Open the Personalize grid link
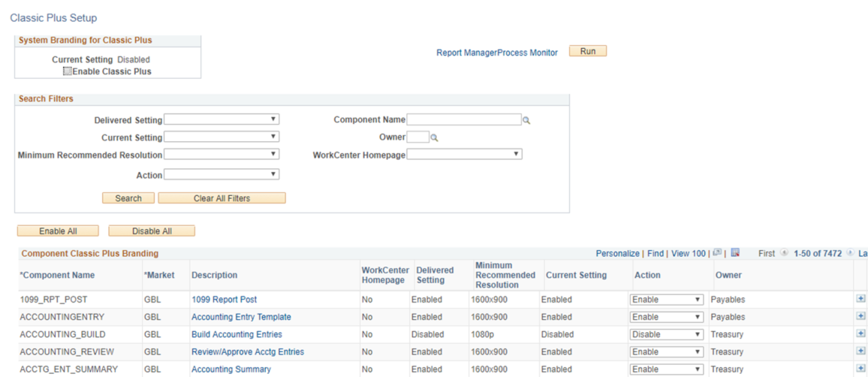The height and width of the screenshot is (377, 868). [x=617, y=254]
